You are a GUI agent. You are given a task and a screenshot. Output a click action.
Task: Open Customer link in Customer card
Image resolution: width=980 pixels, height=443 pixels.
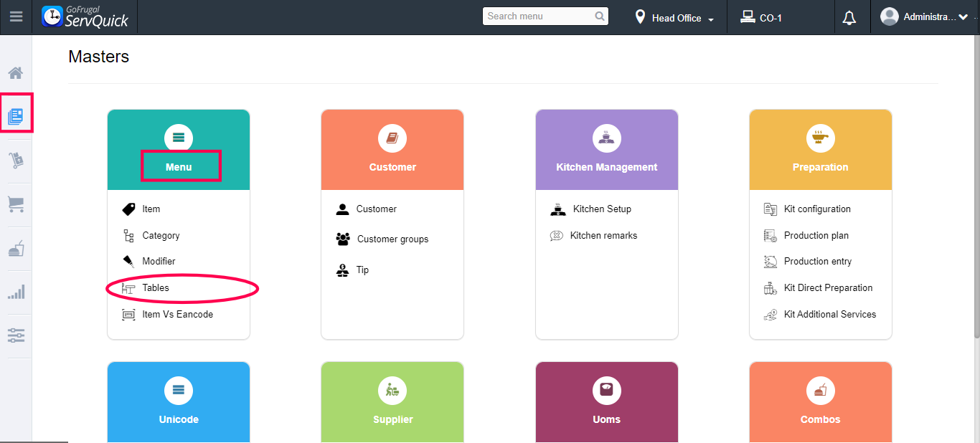pyautogui.click(x=376, y=209)
